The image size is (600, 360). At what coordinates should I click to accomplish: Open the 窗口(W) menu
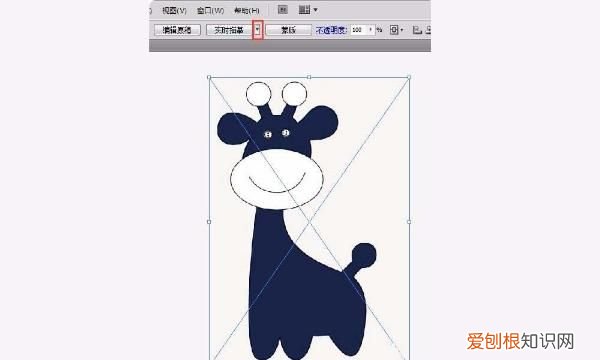click(x=210, y=10)
